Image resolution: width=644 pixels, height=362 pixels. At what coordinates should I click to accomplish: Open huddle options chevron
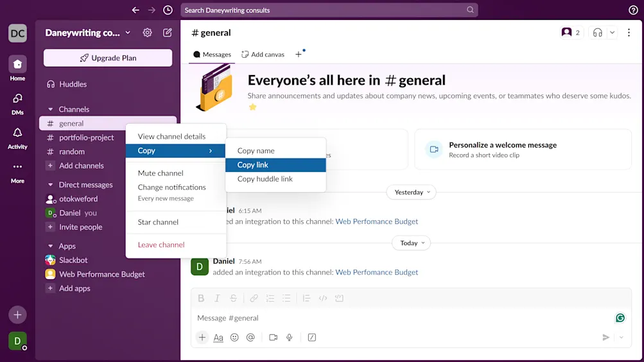(612, 33)
